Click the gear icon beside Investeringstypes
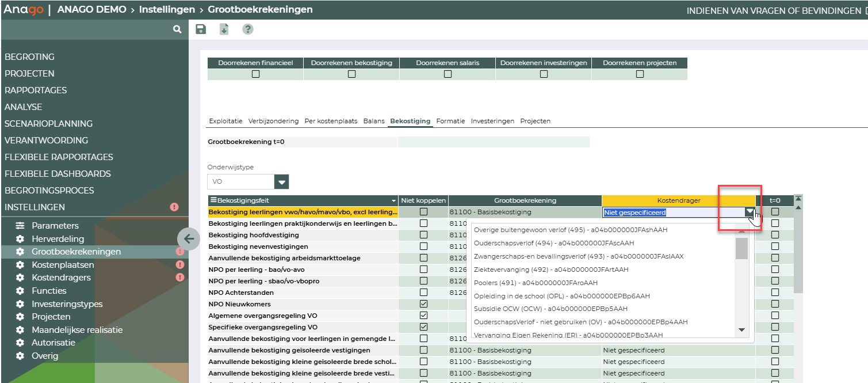Image resolution: width=868 pixels, height=383 pixels. (20, 304)
